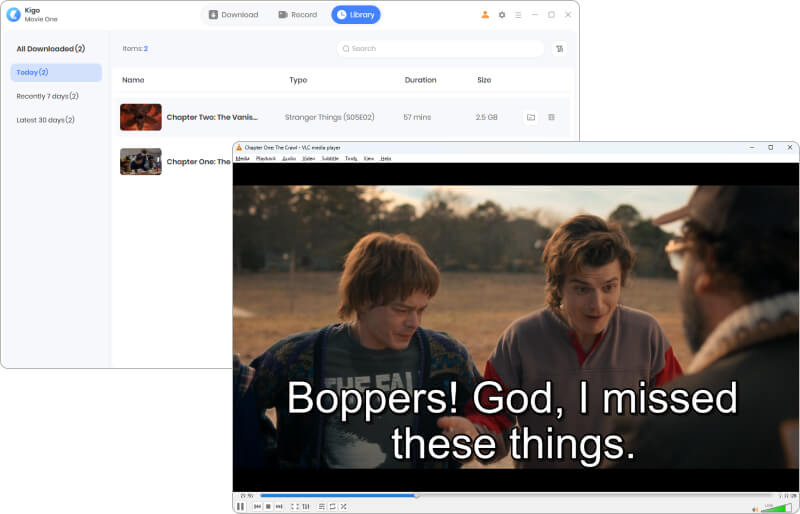Maximize the VLC window
The image size is (800, 514).
(770, 148)
